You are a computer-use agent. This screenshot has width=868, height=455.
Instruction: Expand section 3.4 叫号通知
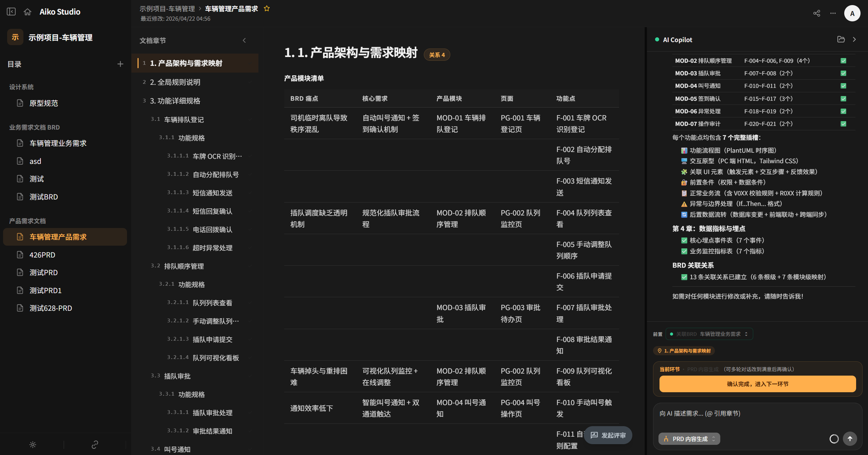tap(195, 449)
